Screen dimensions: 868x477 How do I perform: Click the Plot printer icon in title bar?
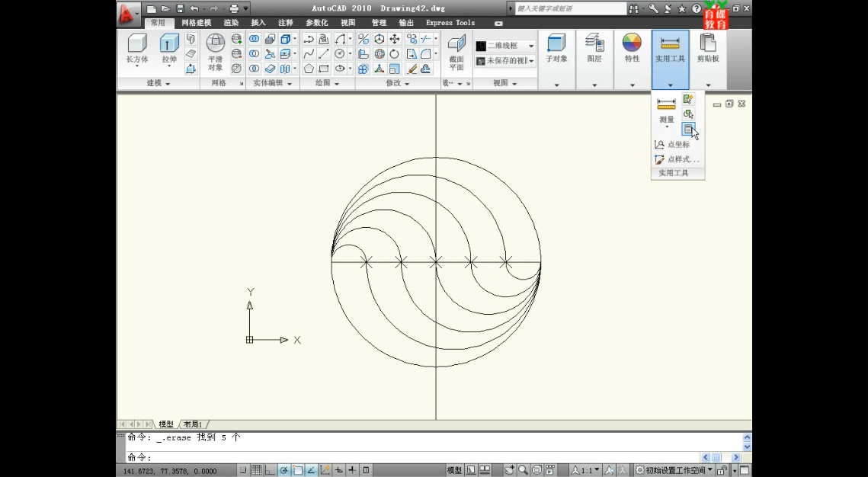234,8
